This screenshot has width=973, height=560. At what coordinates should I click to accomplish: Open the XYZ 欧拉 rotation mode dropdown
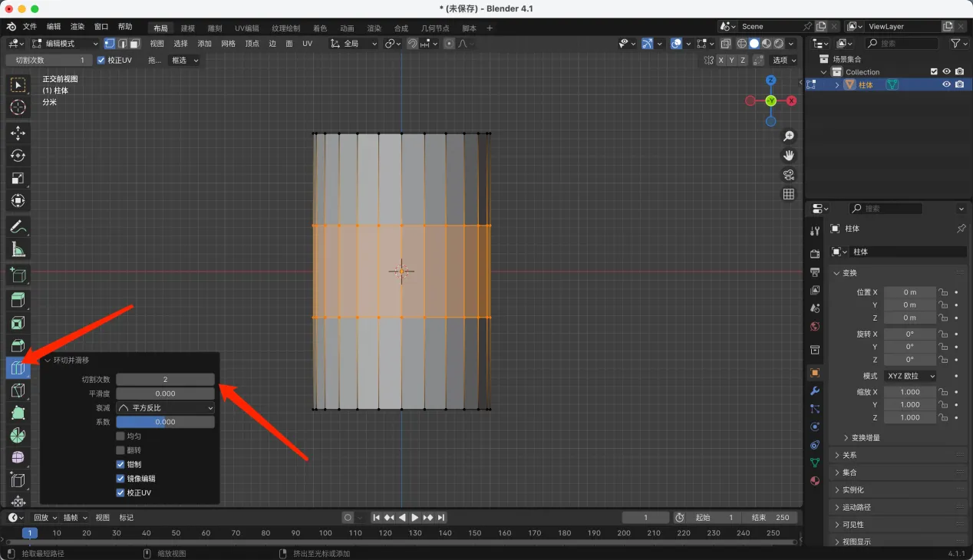tap(910, 376)
